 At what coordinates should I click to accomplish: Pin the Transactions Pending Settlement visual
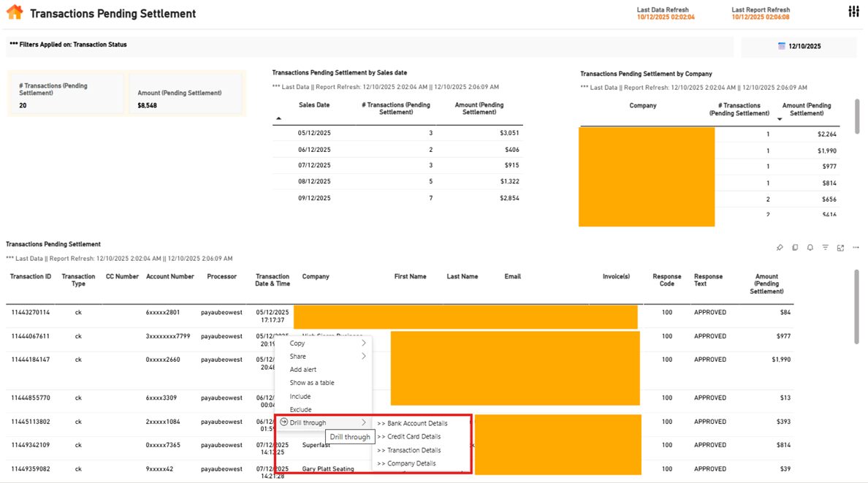point(780,248)
